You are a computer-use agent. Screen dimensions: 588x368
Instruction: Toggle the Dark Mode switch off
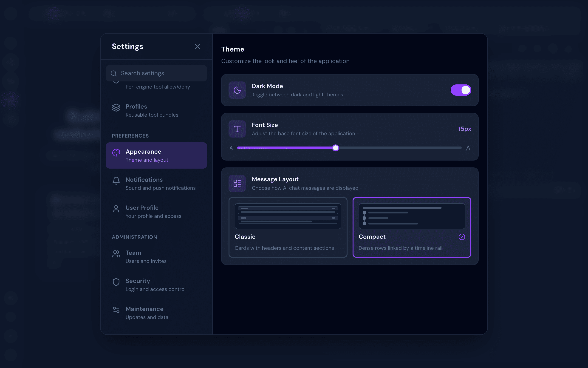tap(461, 90)
